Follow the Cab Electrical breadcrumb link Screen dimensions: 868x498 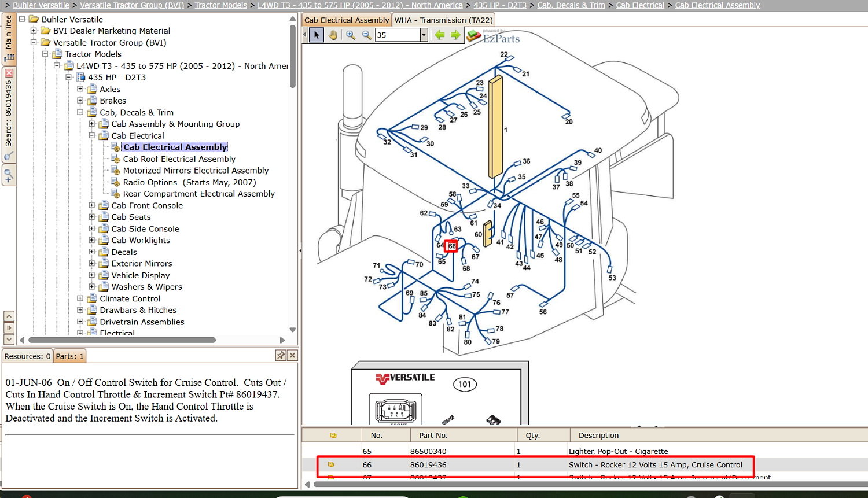click(640, 5)
